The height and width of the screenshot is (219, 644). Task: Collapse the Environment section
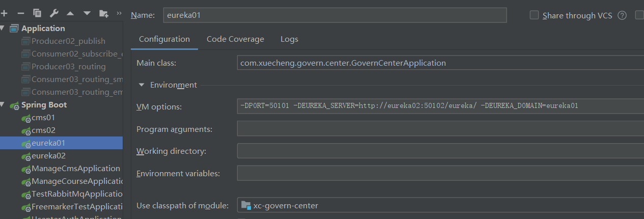click(141, 85)
